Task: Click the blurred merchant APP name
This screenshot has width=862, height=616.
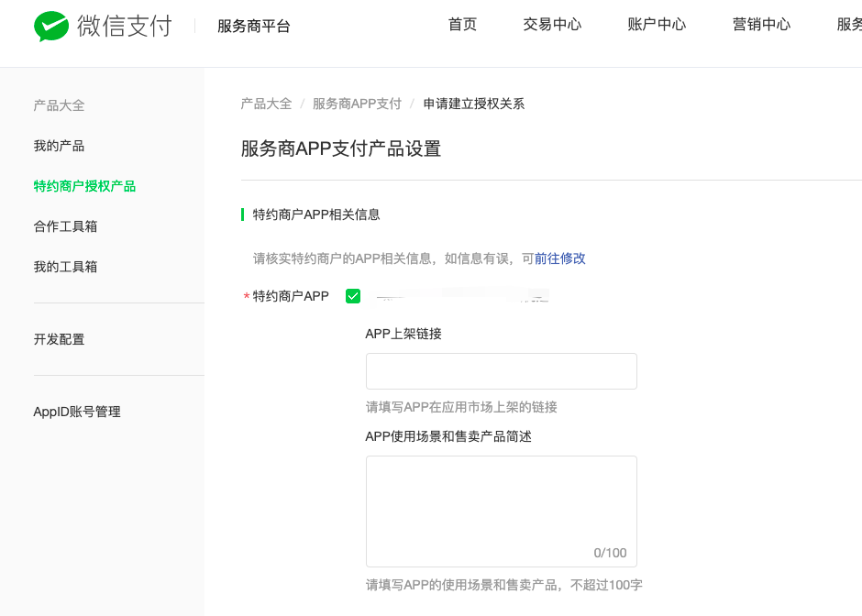Action: 462,296
